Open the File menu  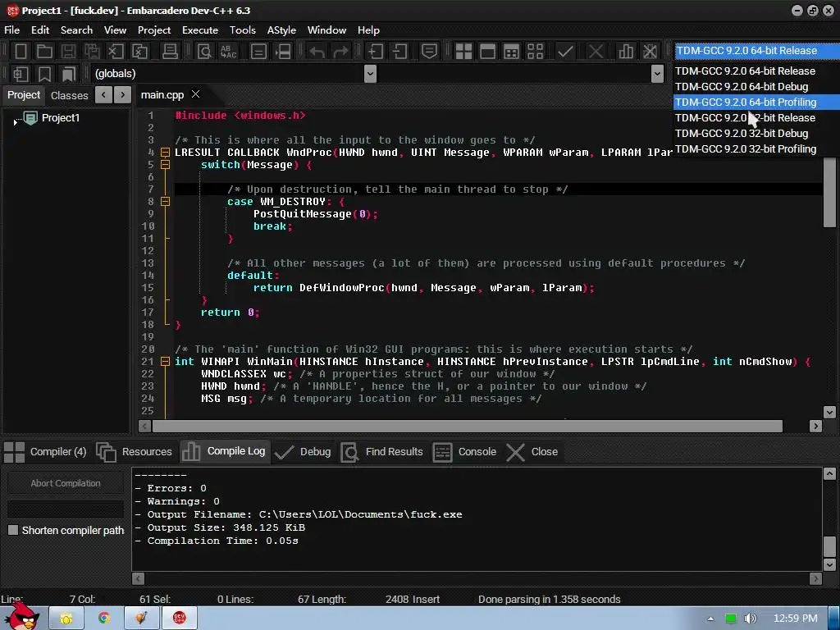[x=11, y=30]
